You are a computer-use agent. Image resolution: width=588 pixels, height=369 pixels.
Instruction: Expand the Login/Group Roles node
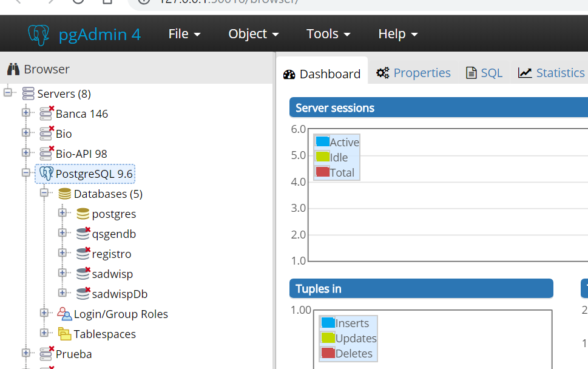pos(44,313)
